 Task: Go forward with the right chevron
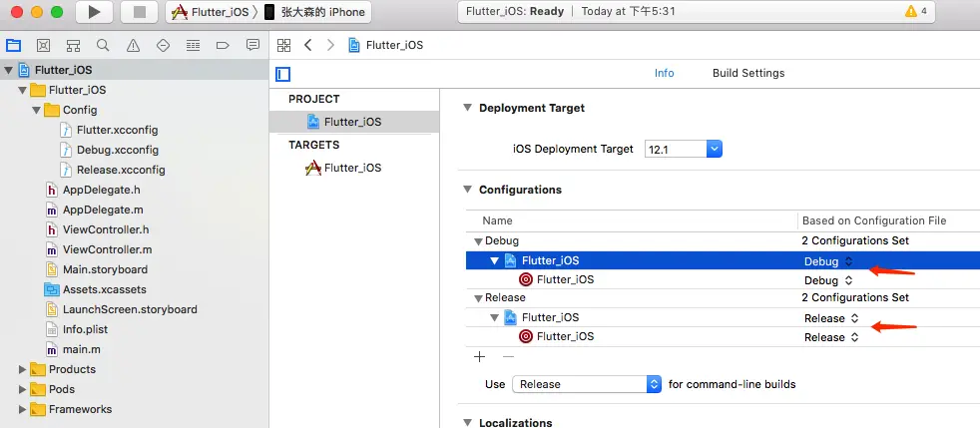click(330, 45)
